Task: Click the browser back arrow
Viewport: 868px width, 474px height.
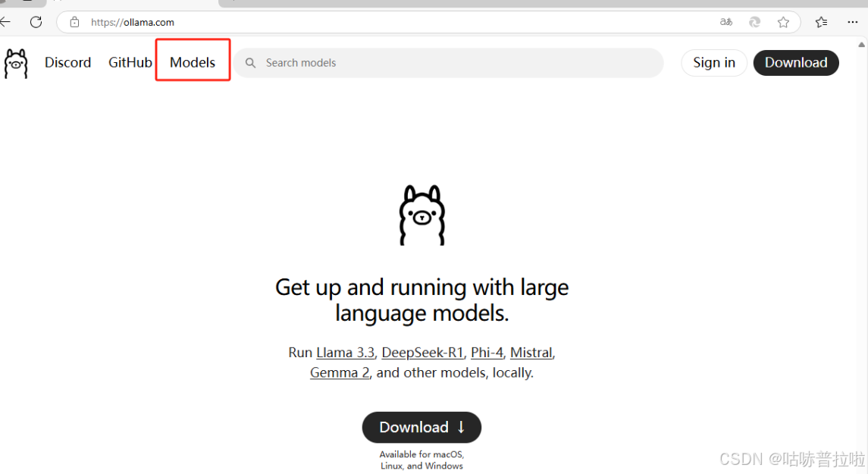Action: click(5, 22)
